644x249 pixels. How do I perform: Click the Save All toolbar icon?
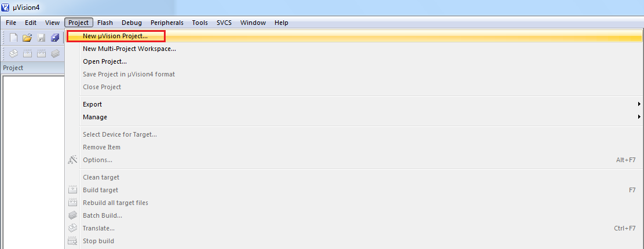click(54, 38)
